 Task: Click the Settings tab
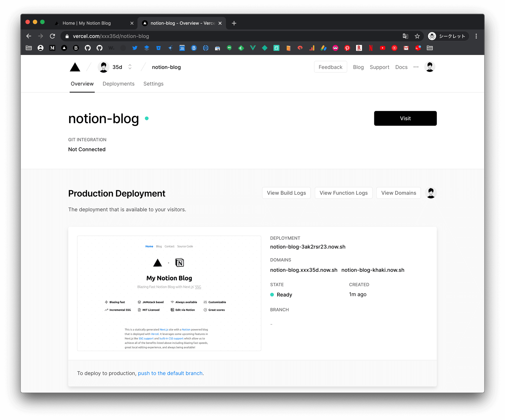click(x=154, y=83)
